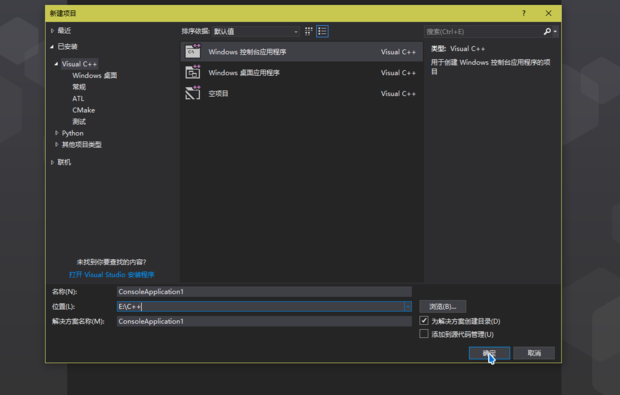Enable 添加到源代码管理 checkbox
Image resolution: width=620 pixels, height=395 pixels.
[424, 334]
